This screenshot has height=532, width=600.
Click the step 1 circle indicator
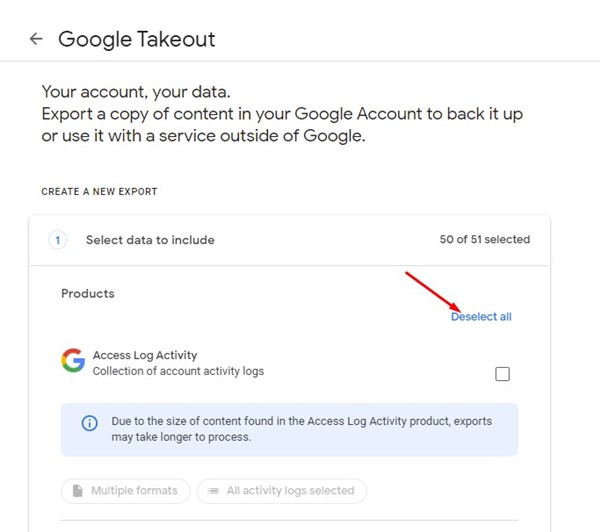pyautogui.click(x=57, y=240)
